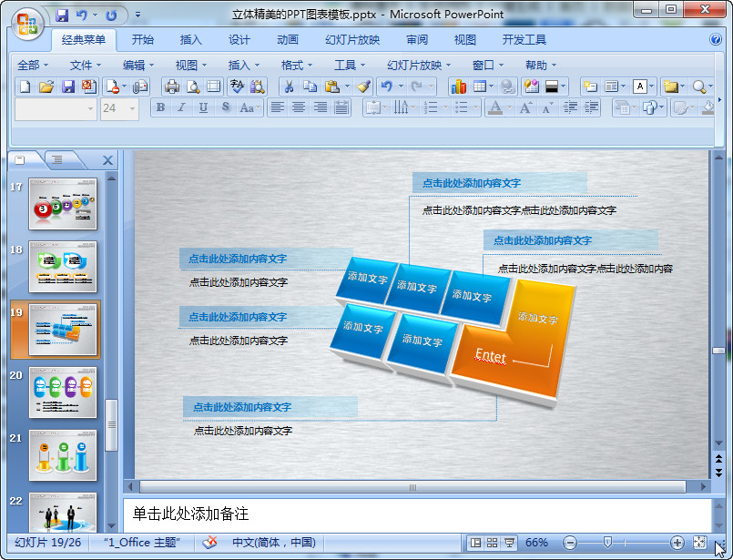Open the 格式 classic menu
This screenshot has height=560, width=733.
coord(296,65)
